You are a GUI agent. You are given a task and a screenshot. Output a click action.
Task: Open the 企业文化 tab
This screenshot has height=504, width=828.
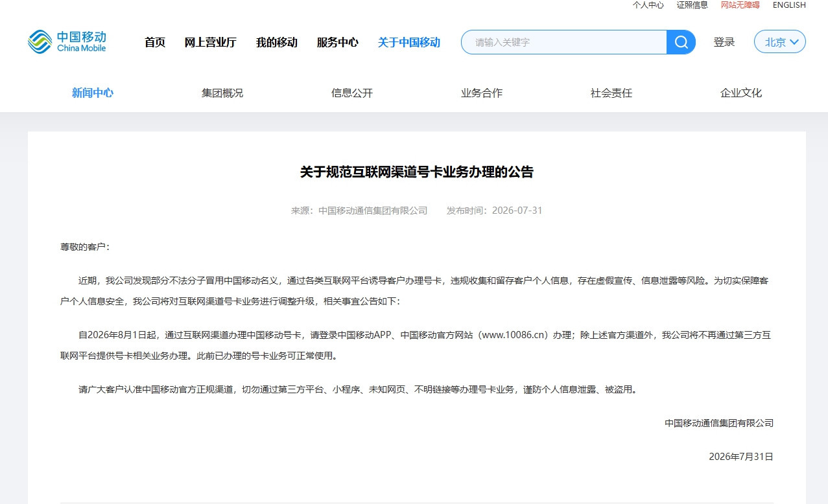click(x=741, y=93)
